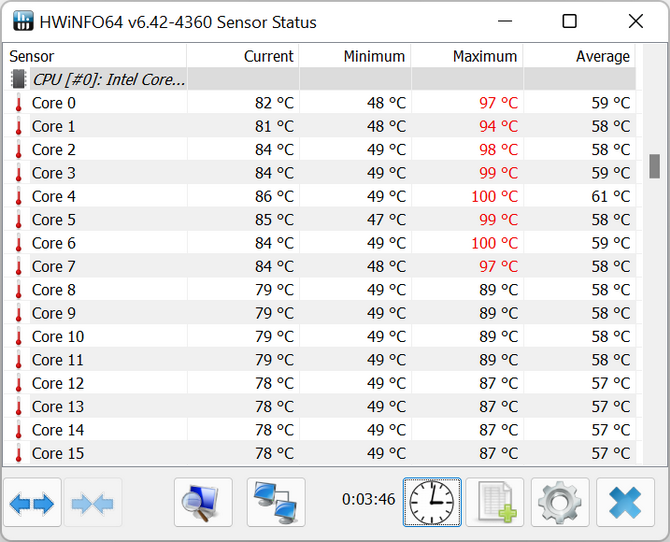Click the Sensor column header

click(x=95, y=56)
